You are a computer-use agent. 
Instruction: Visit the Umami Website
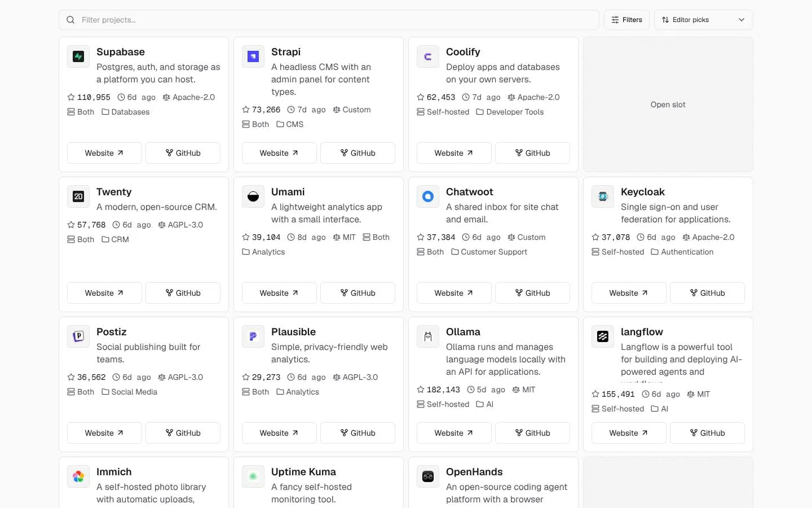[279, 293]
